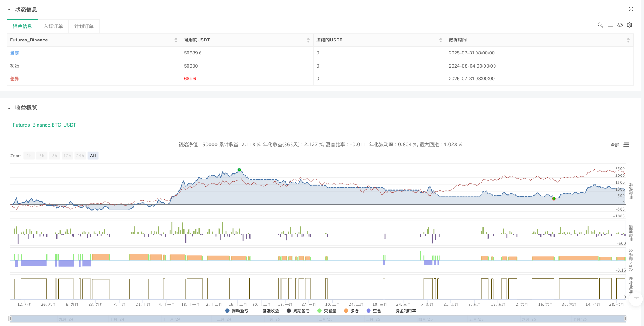Viewport: 644px width, 326px height.
Task: Toggle the 基准收益 legend series
Action: tap(267, 311)
